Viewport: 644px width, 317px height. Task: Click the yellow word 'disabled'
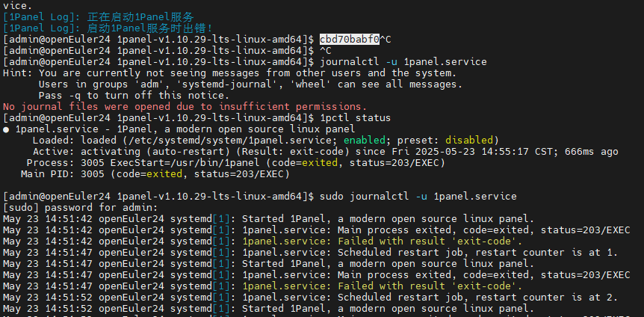tap(469, 141)
